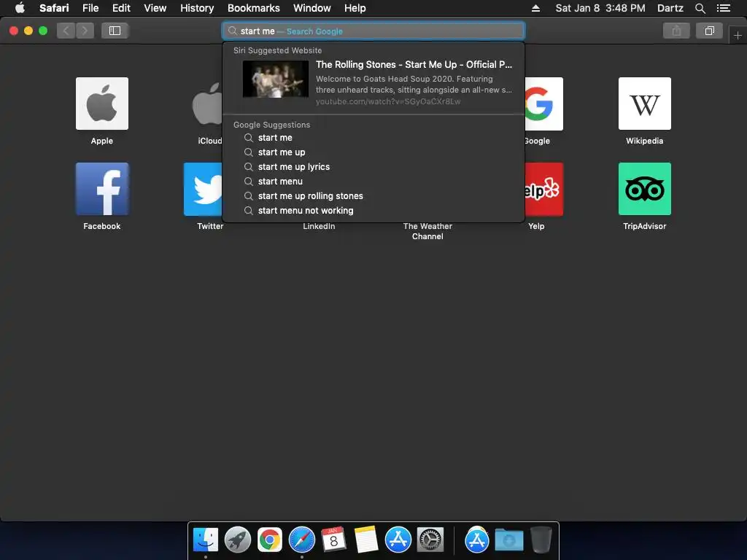747x560 pixels.
Task: Click Safari compass icon in the Dock
Action: (x=302, y=540)
